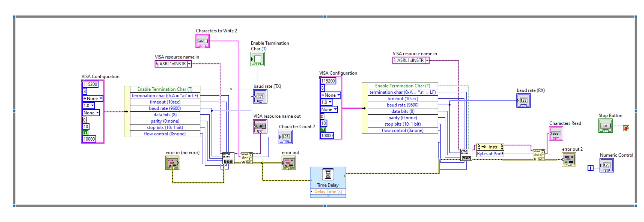Image resolution: width=644 pixels, height=222 pixels.
Task: Select the loop iteration terminal i
Action: tap(590, 168)
